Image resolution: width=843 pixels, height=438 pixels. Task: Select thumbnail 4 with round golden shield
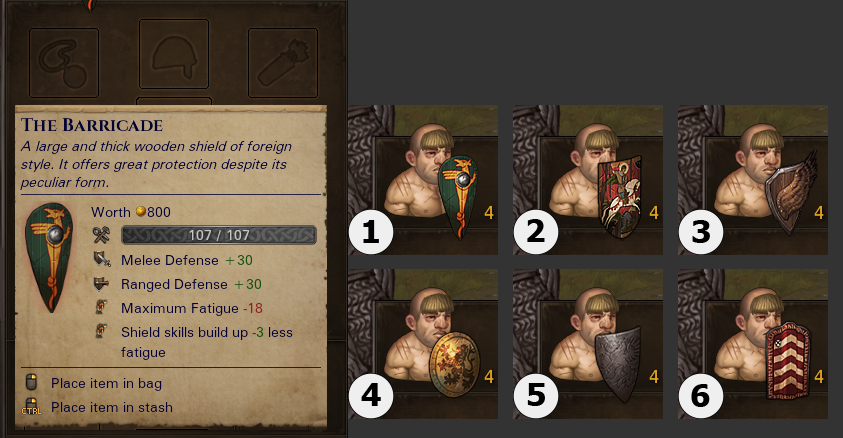point(423,344)
